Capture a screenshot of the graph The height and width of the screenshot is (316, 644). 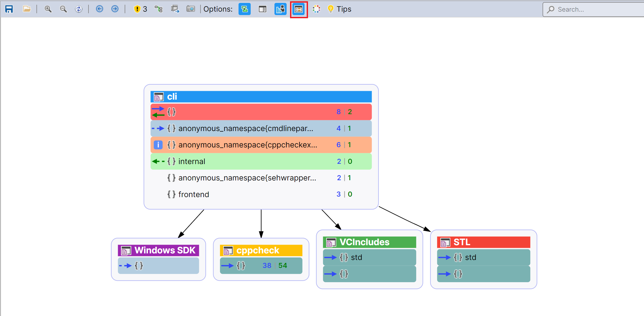tap(191, 9)
